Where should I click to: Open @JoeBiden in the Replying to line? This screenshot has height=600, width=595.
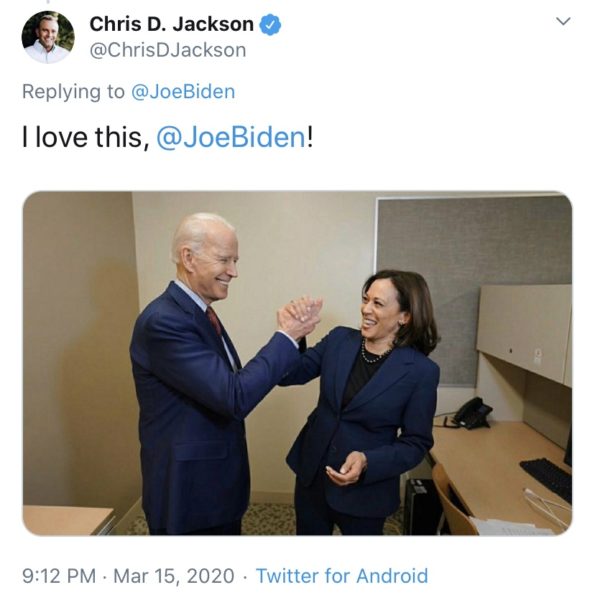point(183,92)
